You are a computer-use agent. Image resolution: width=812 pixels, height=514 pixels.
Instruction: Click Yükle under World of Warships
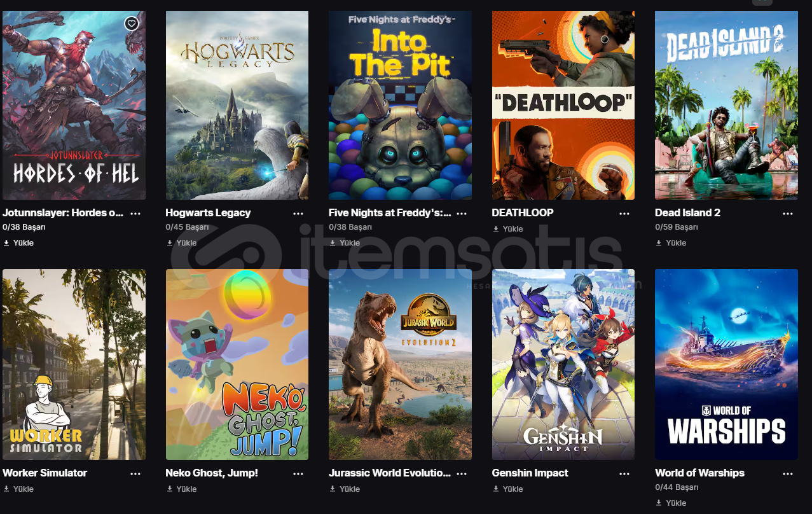coord(676,503)
